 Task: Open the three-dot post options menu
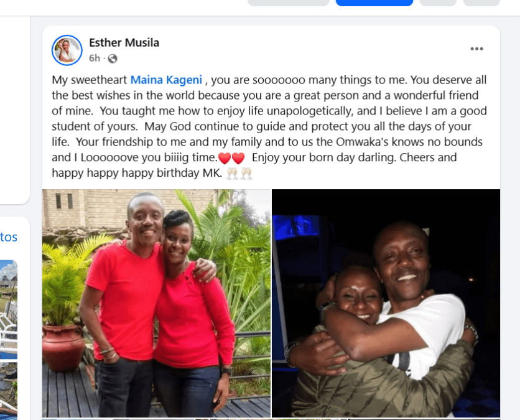476,49
